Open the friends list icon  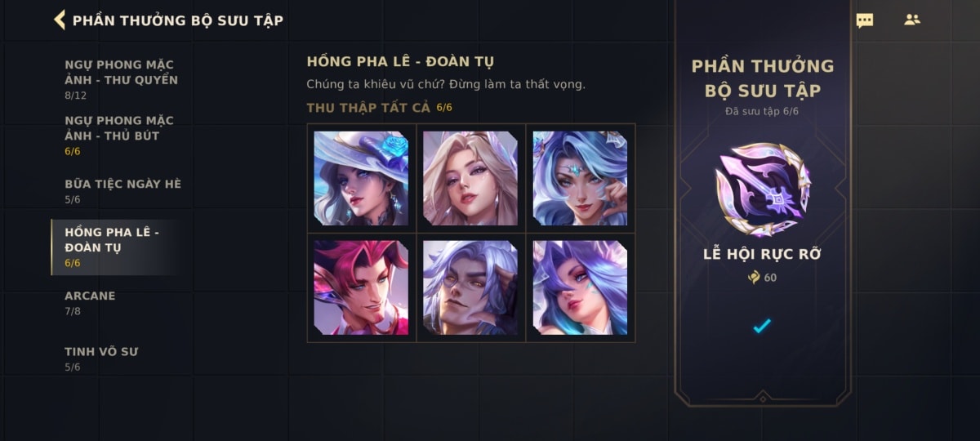coord(912,20)
